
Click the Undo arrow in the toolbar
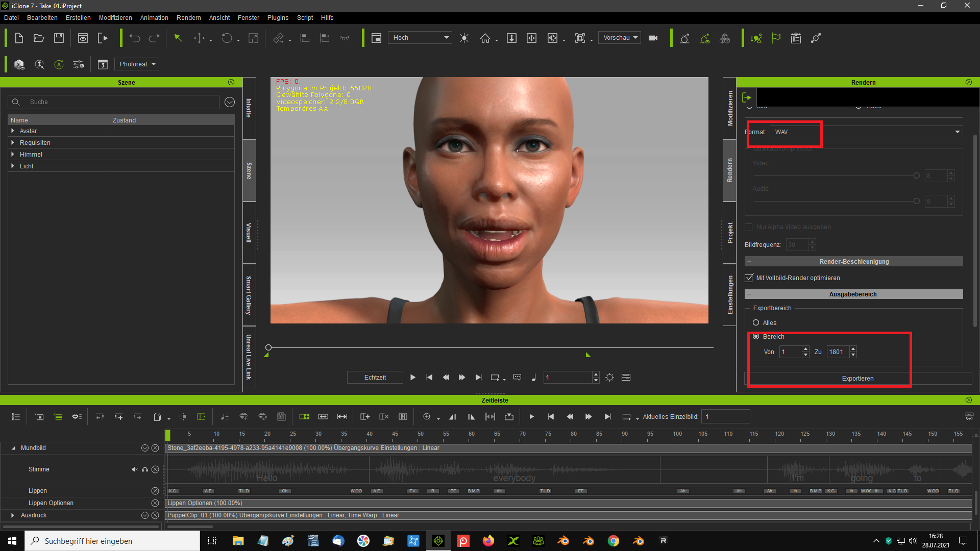[135, 38]
